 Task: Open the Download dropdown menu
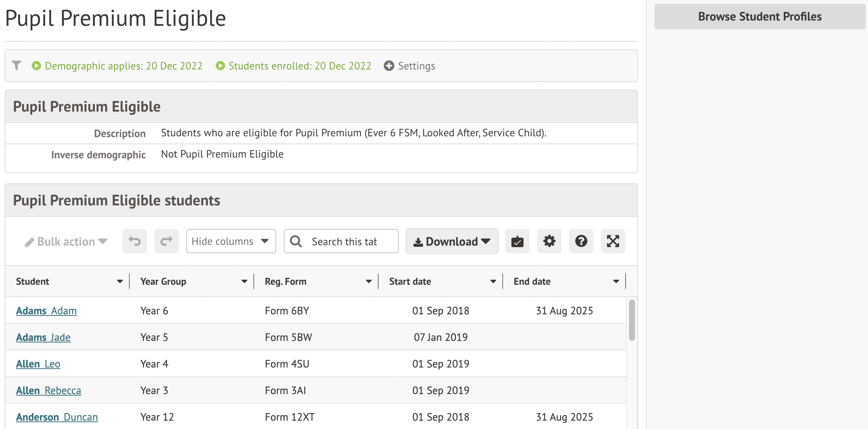tap(451, 241)
